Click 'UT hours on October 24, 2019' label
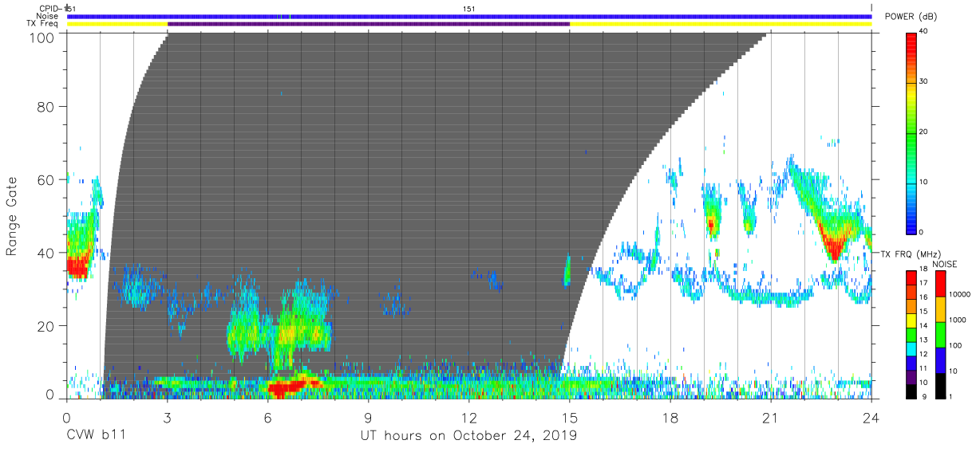This screenshot has width=980, height=452. coord(468,436)
